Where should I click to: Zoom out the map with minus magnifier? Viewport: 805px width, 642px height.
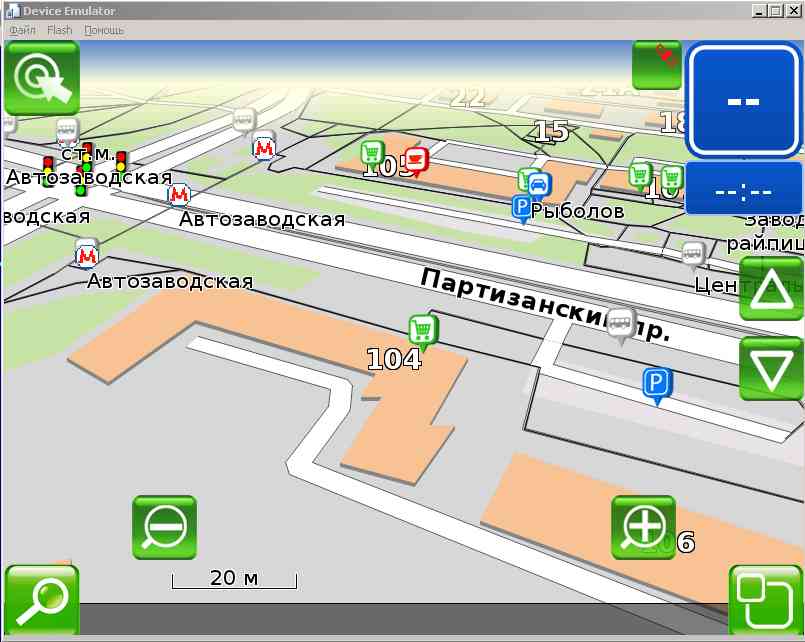tap(164, 527)
